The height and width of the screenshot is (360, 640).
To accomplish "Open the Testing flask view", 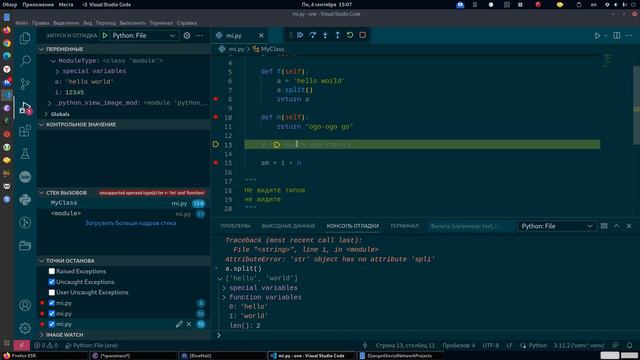I will point(25,154).
